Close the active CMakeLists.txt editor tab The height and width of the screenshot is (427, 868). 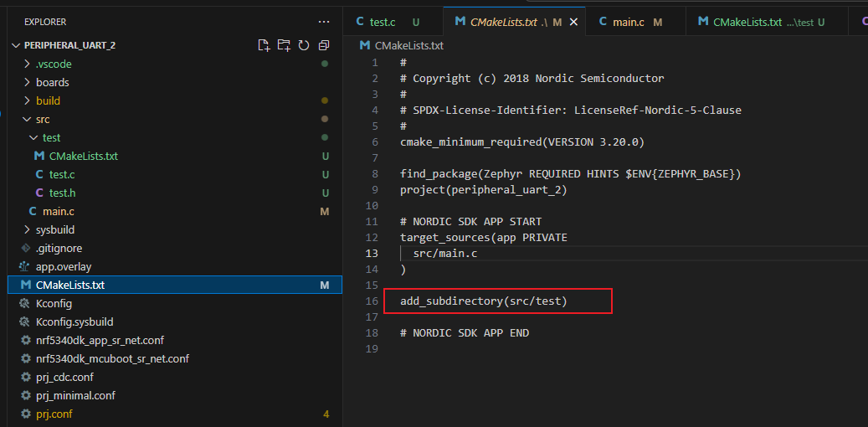(x=573, y=22)
